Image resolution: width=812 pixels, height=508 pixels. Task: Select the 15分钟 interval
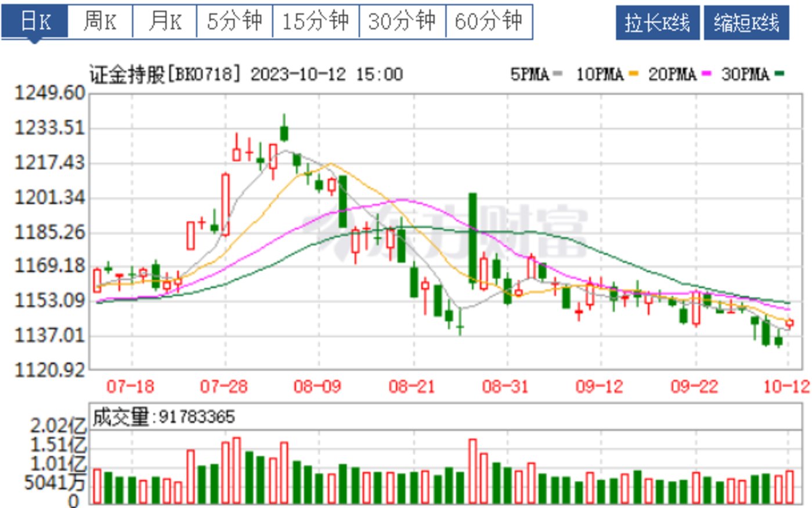click(315, 20)
